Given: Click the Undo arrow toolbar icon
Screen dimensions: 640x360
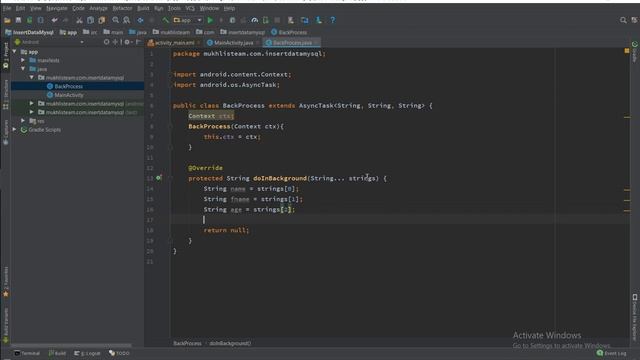Looking at the screenshot, I should click(x=54, y=20).
